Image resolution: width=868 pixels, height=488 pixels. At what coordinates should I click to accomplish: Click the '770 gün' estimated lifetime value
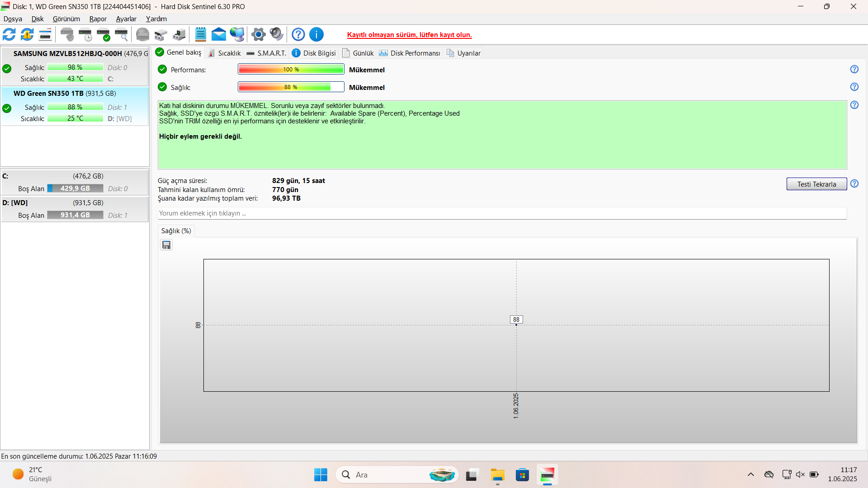[285, 190]
